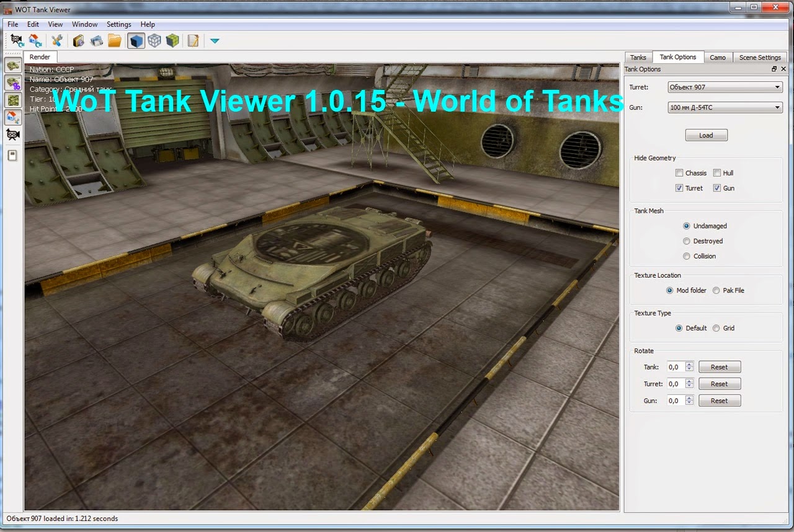Open the Edit menu

click(33, 24)
